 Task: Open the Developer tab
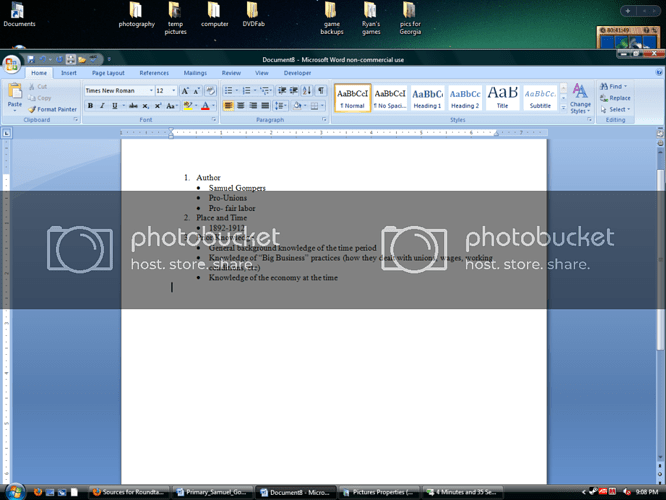[297, 73]
